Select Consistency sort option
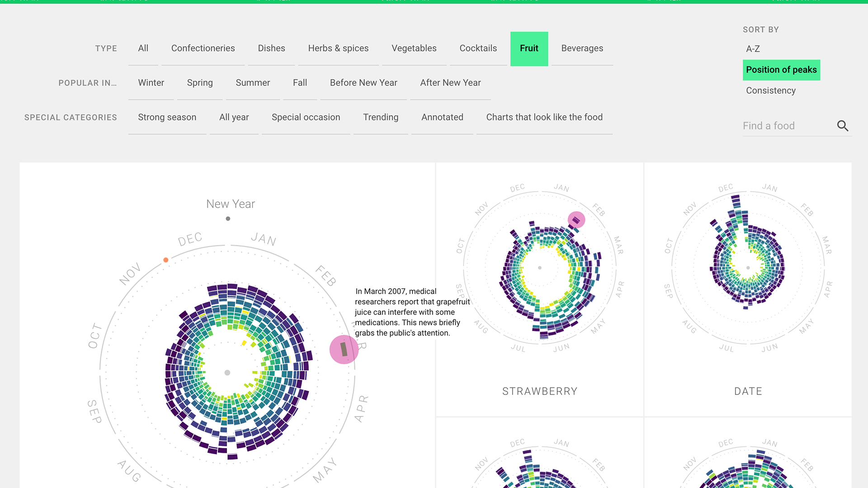This screenshot has width=868, height=488. [770, 90]
